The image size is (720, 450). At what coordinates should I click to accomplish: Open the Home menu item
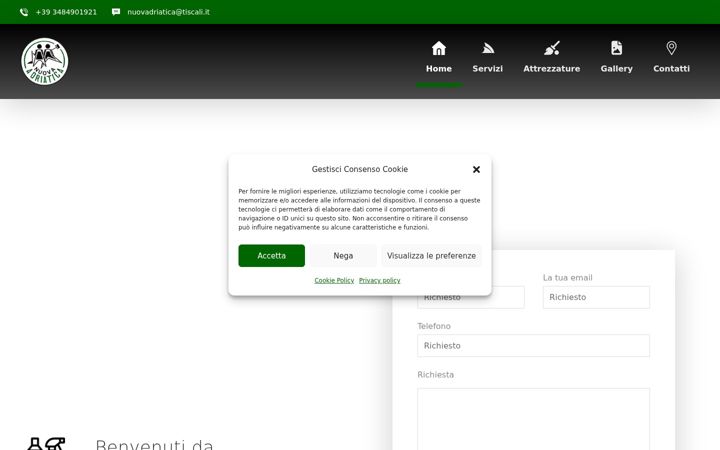click(x=439, y=68)
